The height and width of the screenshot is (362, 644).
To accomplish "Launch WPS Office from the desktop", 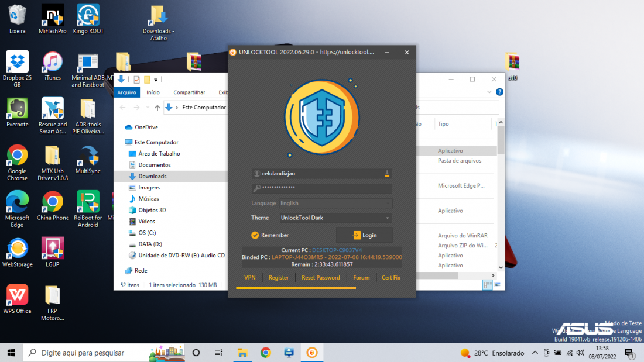I will coord(17,299).
